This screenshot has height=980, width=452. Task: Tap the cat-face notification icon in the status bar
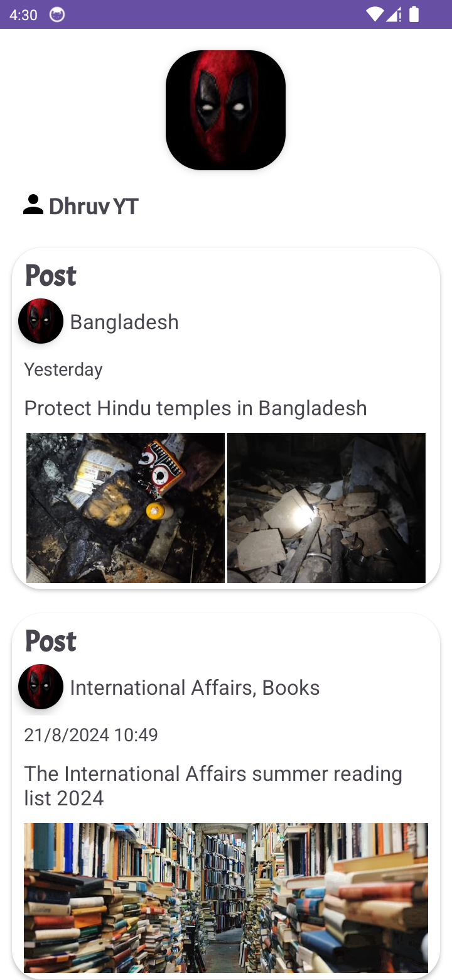tap(57, 15)
